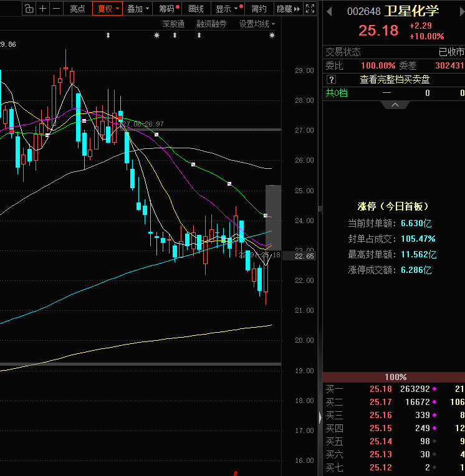Click panel splitter handle beside chart

pyautogui.click(x=320, y=209)
